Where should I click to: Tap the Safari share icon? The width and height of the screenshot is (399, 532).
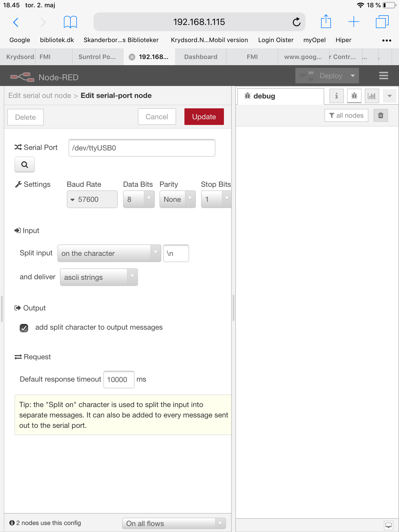(x=326, y=22)
